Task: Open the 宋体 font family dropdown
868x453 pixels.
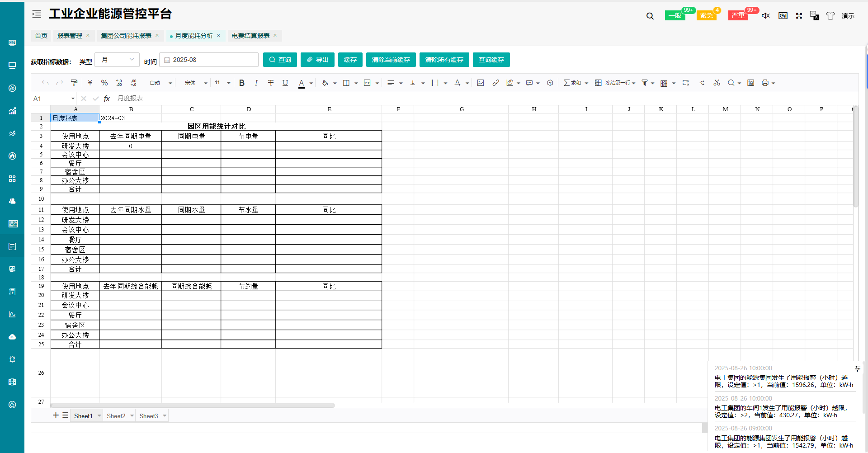Action: click(196, 83)
